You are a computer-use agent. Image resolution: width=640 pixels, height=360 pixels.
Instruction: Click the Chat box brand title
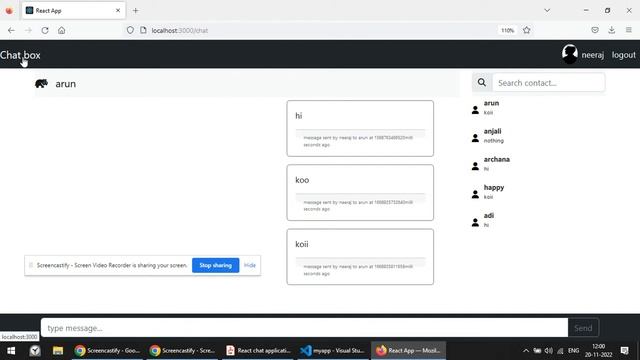pyautogui.click(x=20, y=55)
